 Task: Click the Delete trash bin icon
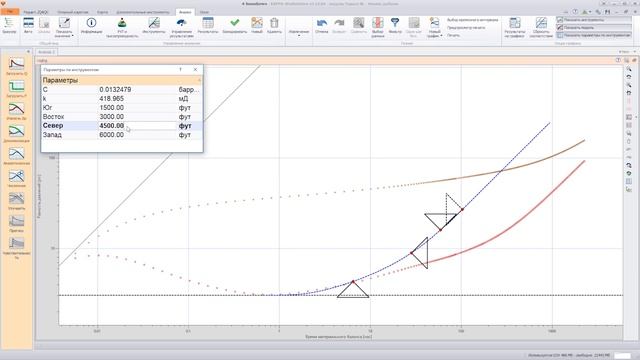coord(274,26)
